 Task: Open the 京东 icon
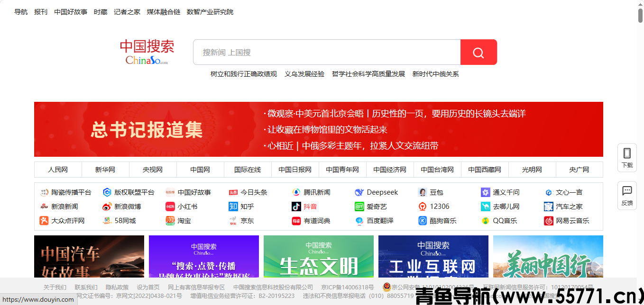[x=233, y=221]
